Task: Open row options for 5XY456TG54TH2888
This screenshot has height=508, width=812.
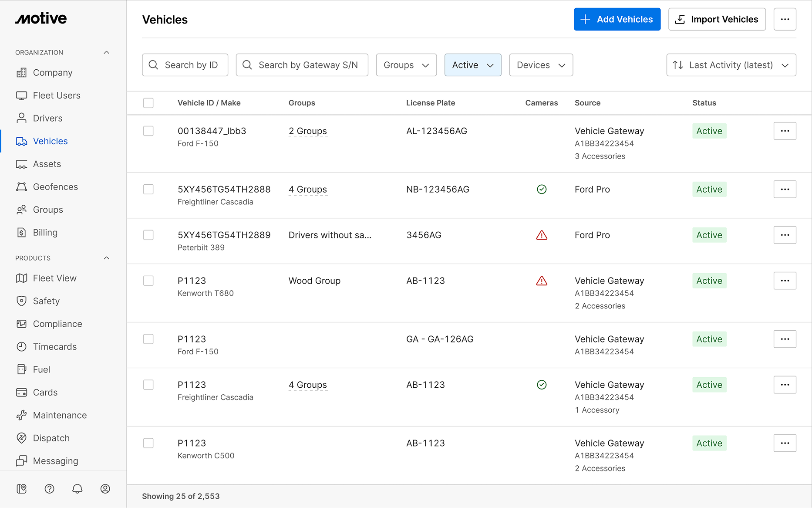Action: click(x=785, y=189)
